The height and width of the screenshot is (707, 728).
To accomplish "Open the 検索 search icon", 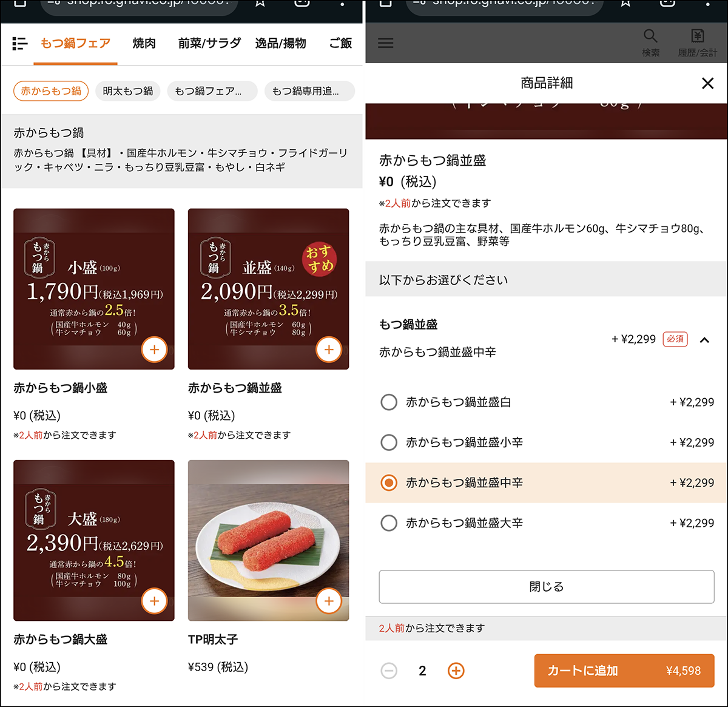I will pos(650,42).
